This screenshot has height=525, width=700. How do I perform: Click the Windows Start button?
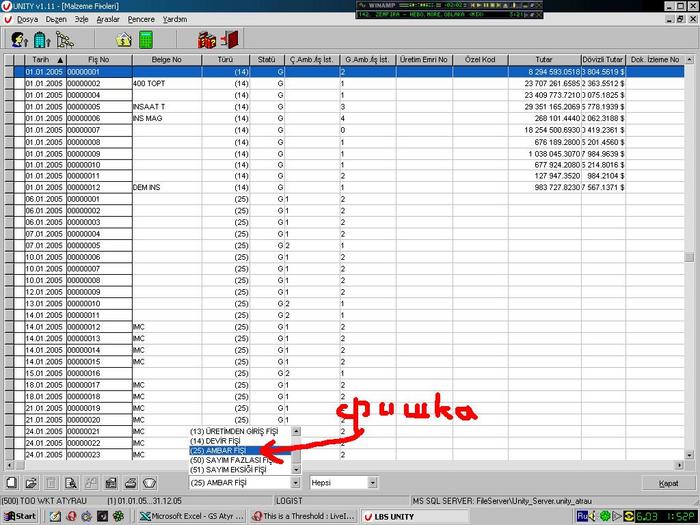click(20, 516)
